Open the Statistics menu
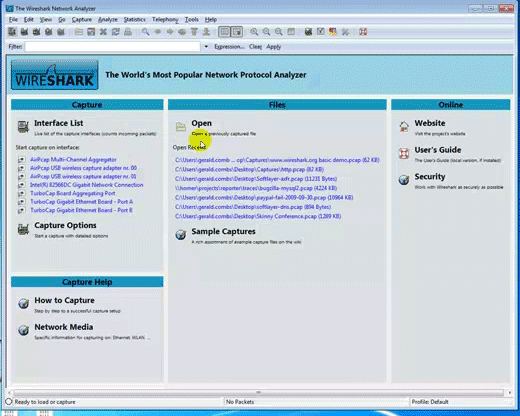 click(x=135, y=19)
